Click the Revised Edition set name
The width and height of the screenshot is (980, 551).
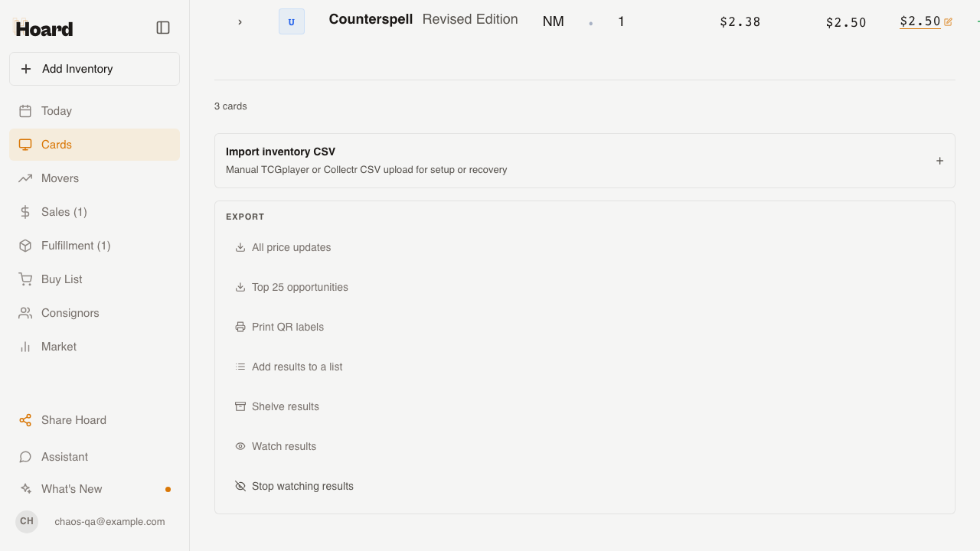pos(470,19)
